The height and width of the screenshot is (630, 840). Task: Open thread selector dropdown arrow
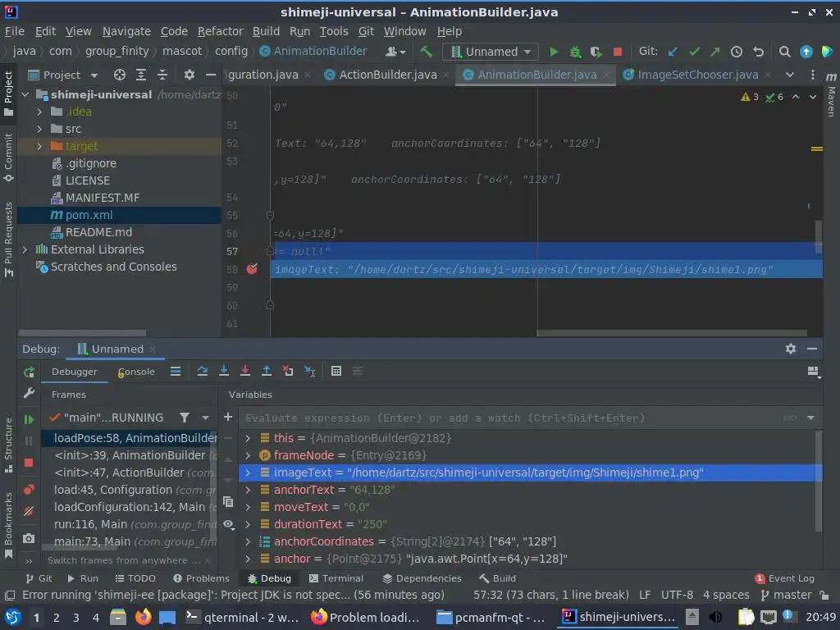(x=205, y=418)
